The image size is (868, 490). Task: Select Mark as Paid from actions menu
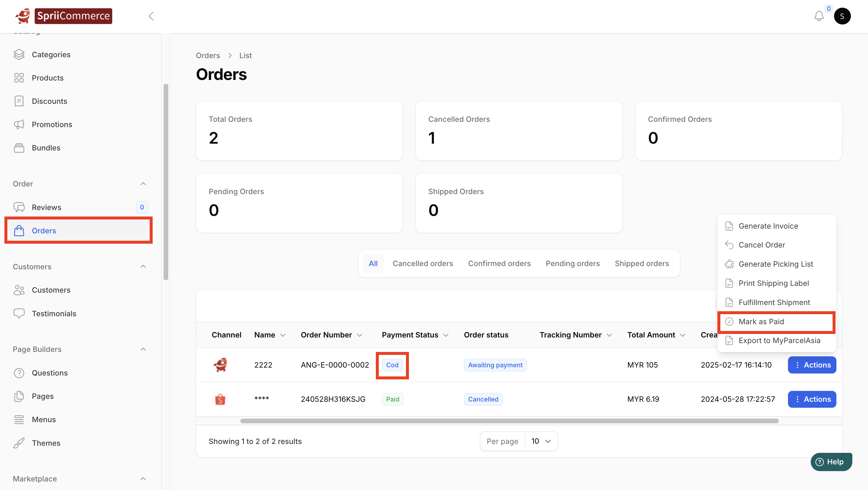(761, 322)
